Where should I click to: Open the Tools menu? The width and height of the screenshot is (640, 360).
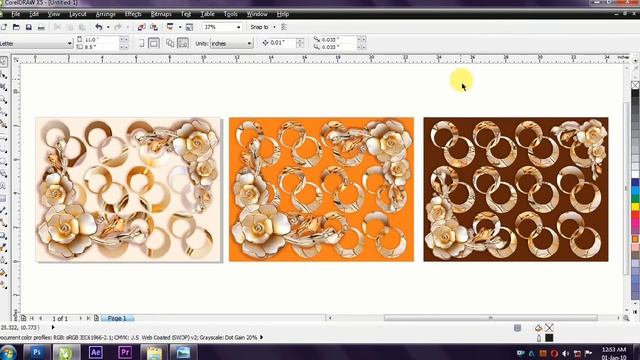(231, 14)
